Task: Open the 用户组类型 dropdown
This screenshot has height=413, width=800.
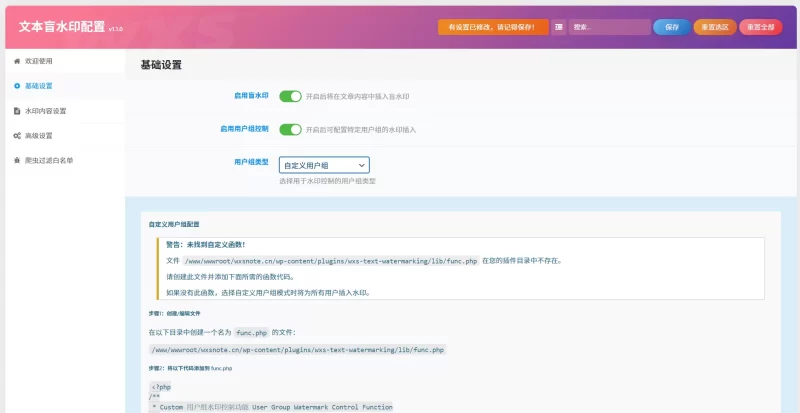Action: click(324, 165)
